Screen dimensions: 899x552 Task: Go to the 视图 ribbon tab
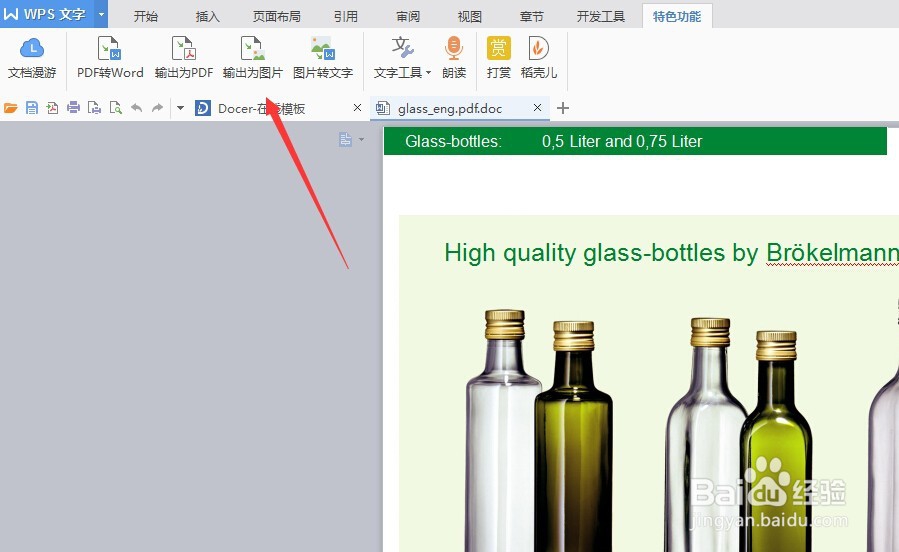(470, 17)
